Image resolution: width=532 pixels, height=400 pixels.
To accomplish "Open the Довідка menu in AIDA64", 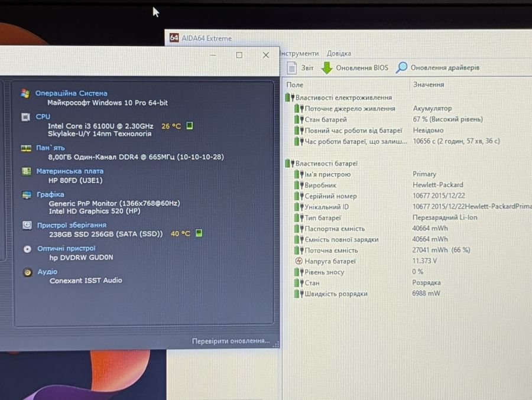I will 339,54.
